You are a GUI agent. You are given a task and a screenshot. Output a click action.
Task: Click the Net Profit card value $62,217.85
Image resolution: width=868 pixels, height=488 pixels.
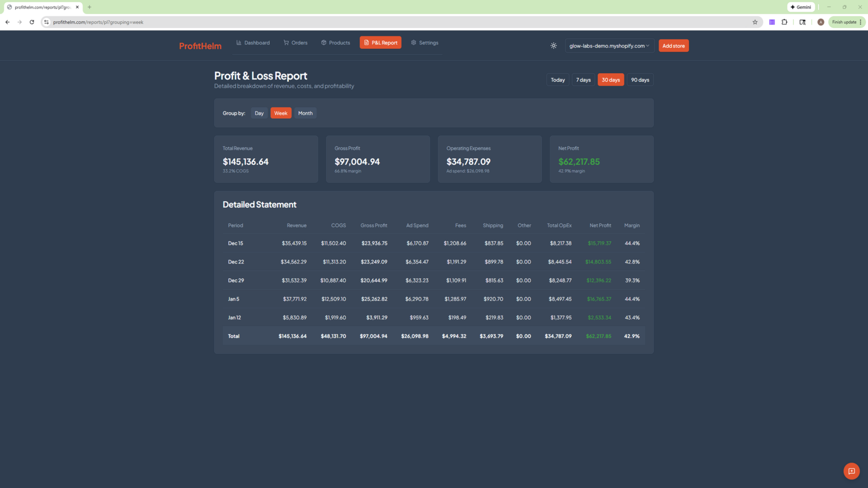pos(579,162)
